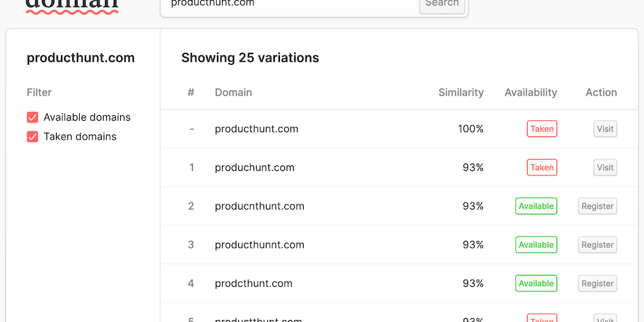Visit produchunt.com via its Visit button

(605, 168)
